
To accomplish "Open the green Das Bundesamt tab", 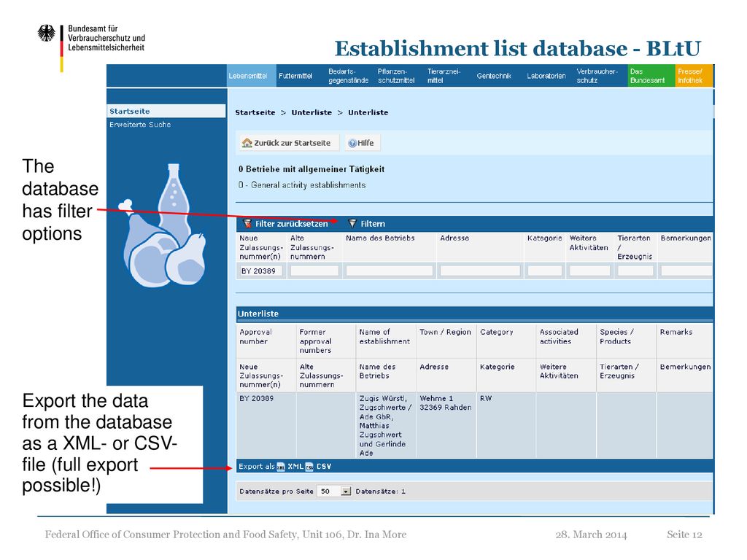I will (651, 76).
